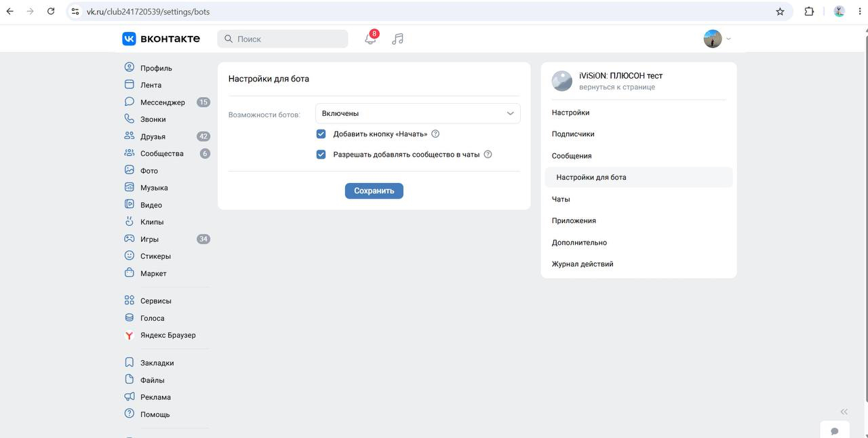Viewport: 868px width, 438px height.
Task: Click the Communities group icon
Action: tap(130, 153)
